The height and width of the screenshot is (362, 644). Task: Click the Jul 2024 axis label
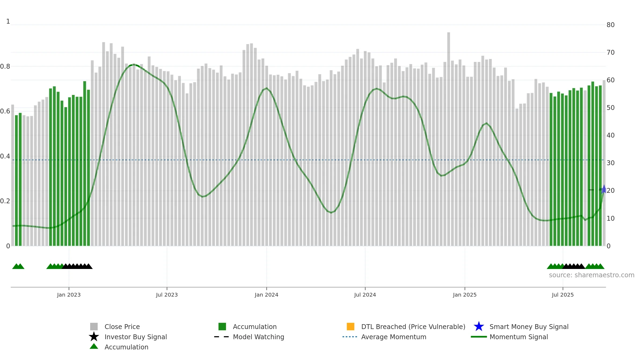pos(365,295)
